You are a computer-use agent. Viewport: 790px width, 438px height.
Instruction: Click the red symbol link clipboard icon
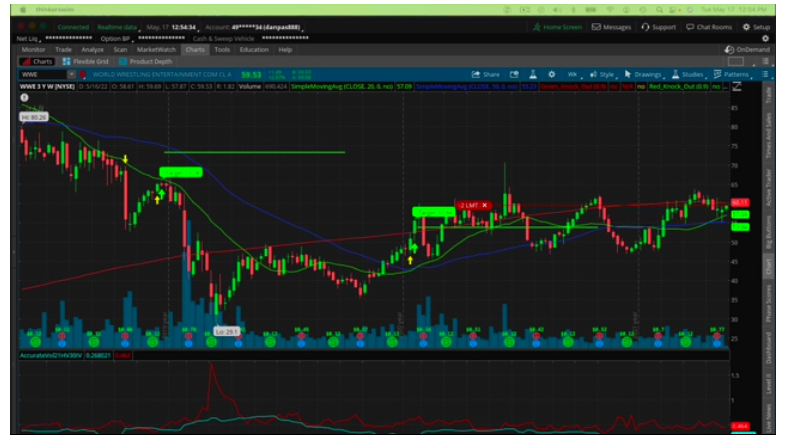(x=82, y=75)
